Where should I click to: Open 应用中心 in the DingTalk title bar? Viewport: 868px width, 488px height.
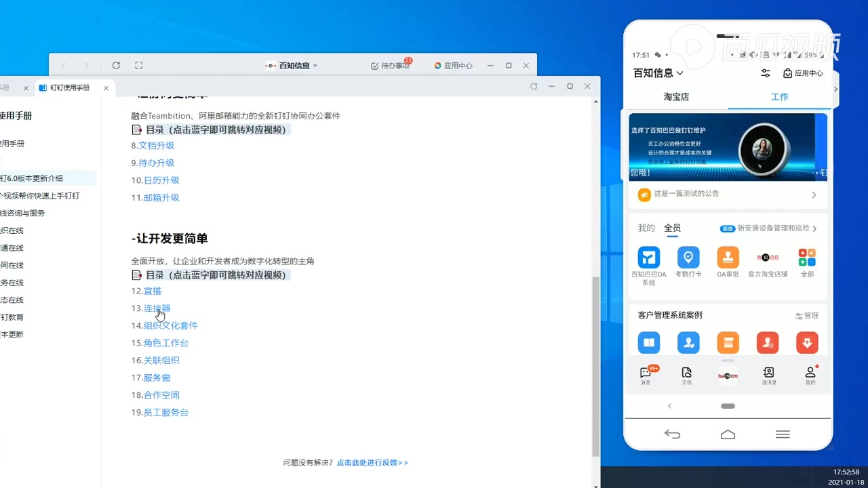(453, 65)
